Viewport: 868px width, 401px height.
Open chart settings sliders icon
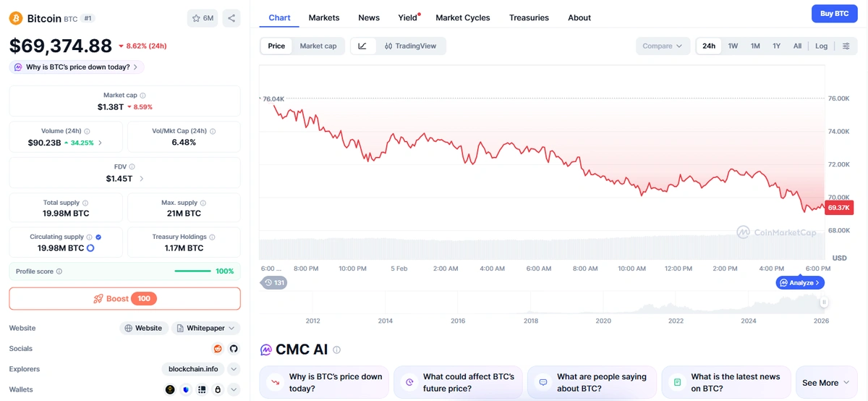pos(846,46)
